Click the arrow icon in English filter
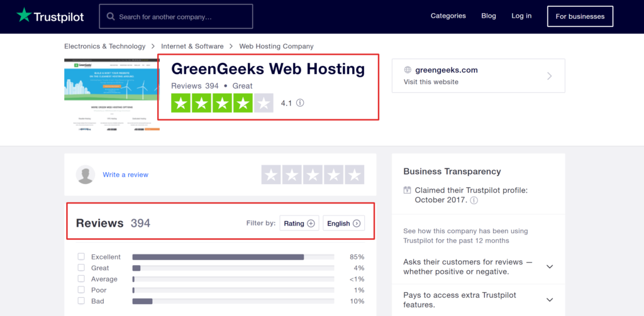 point(357,224)
